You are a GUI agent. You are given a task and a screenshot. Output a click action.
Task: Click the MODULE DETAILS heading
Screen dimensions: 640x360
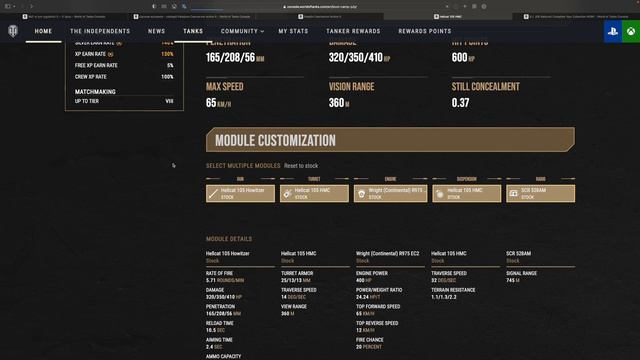pos(229,239)
